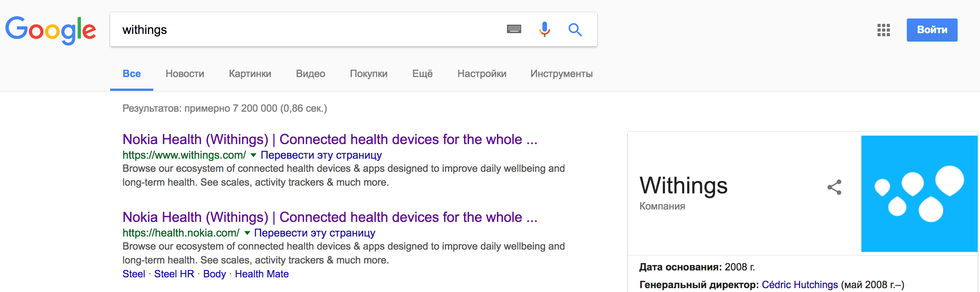
Task: Open the Инструменты menu
Action: tap(561, 74)
